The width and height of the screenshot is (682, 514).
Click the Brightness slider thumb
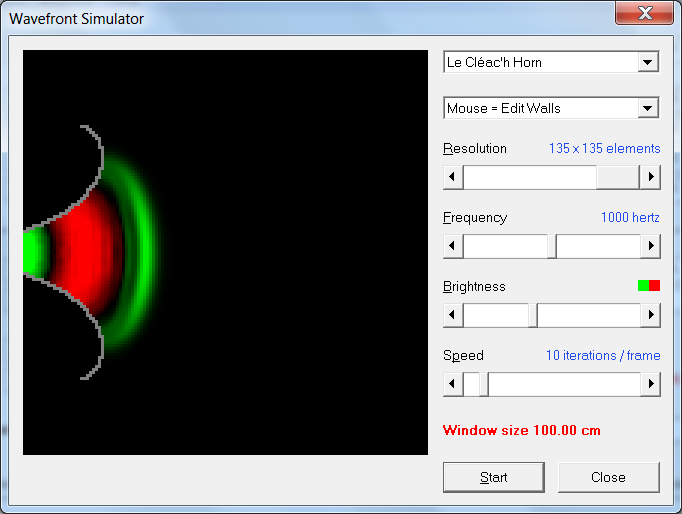pos(533,315)
